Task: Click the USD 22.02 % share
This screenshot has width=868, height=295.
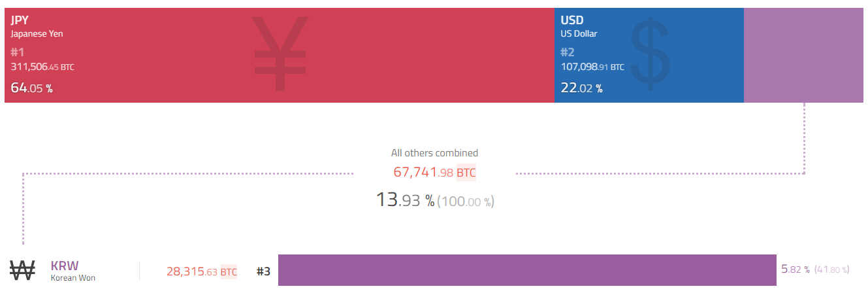Action: point(581,88)
